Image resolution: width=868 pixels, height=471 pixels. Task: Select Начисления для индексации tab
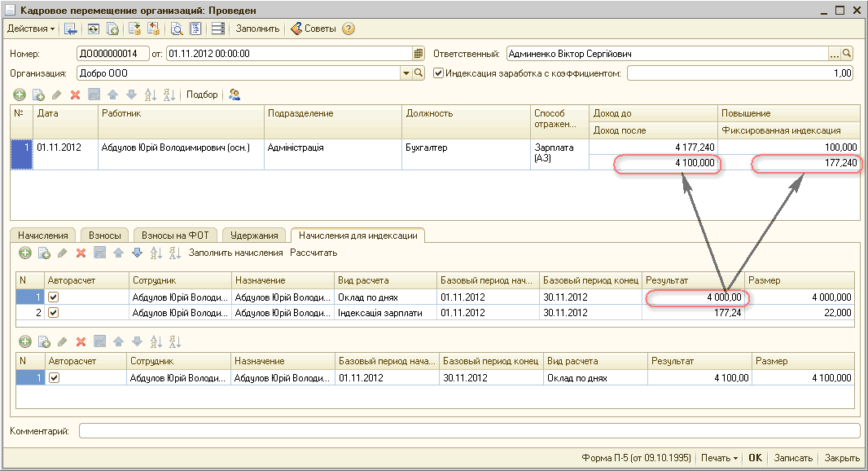click(357, 236)
